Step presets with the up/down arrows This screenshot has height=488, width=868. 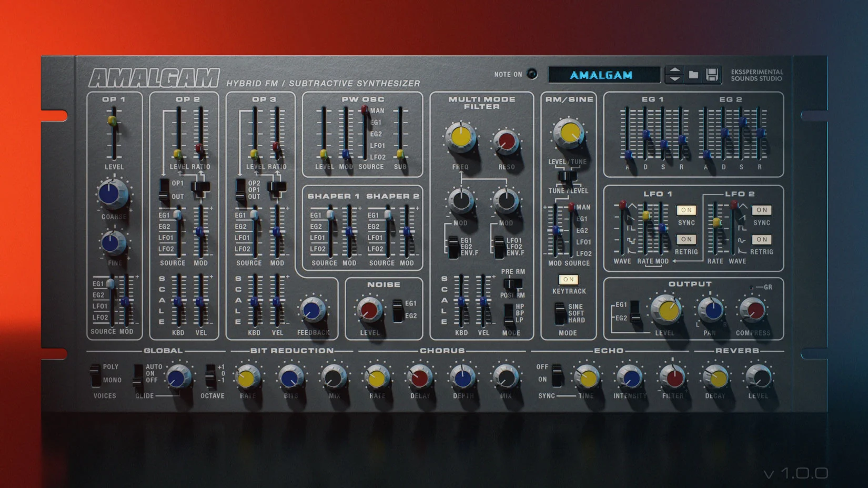coord(674,75)
